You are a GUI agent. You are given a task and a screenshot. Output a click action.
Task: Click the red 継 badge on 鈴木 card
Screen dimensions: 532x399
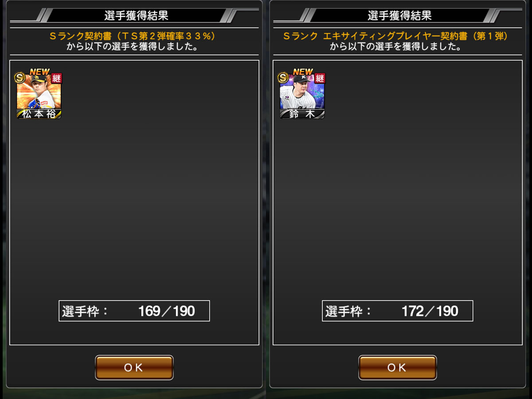point(320,78)
